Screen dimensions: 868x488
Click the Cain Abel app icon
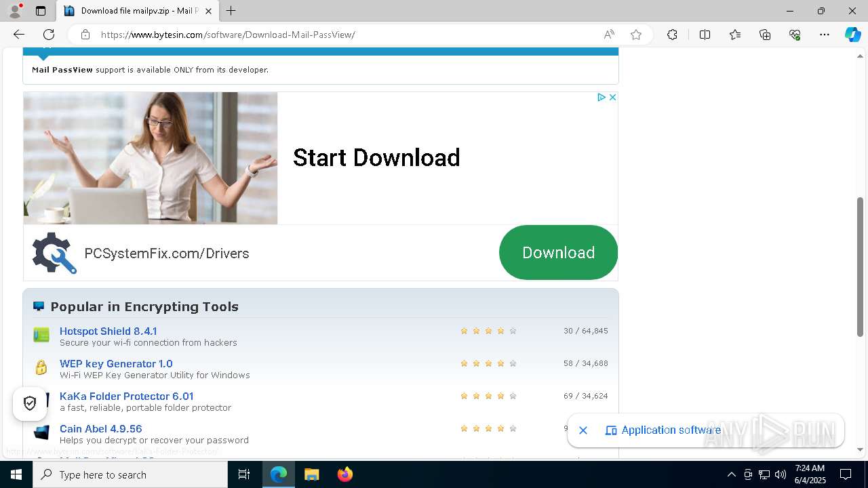(x=41, y=432)
